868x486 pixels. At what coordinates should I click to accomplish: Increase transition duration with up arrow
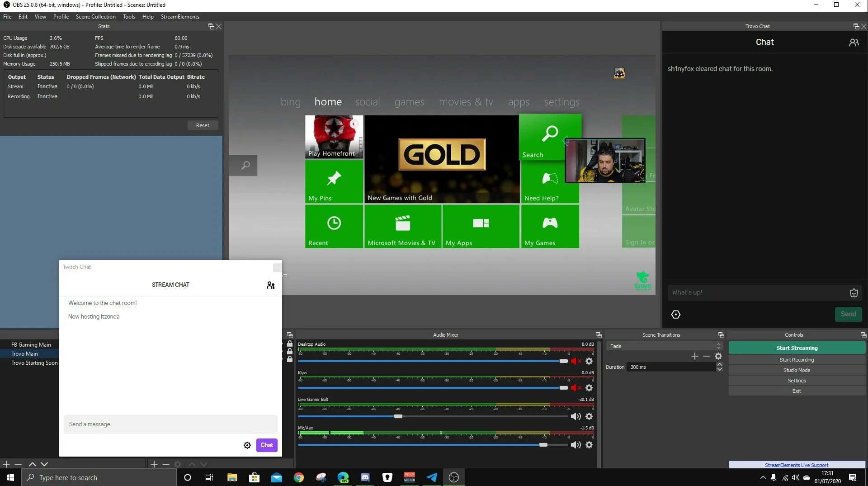[x=719, y=364]
